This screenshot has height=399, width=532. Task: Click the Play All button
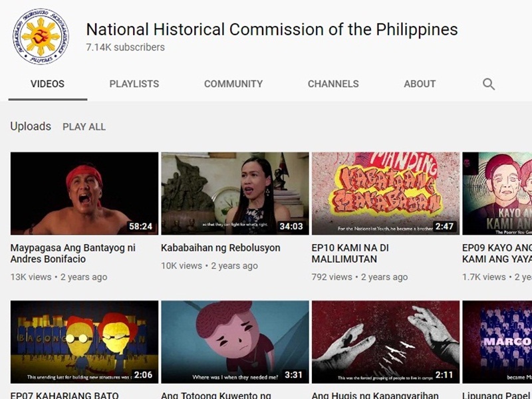[x=84, y=127]
